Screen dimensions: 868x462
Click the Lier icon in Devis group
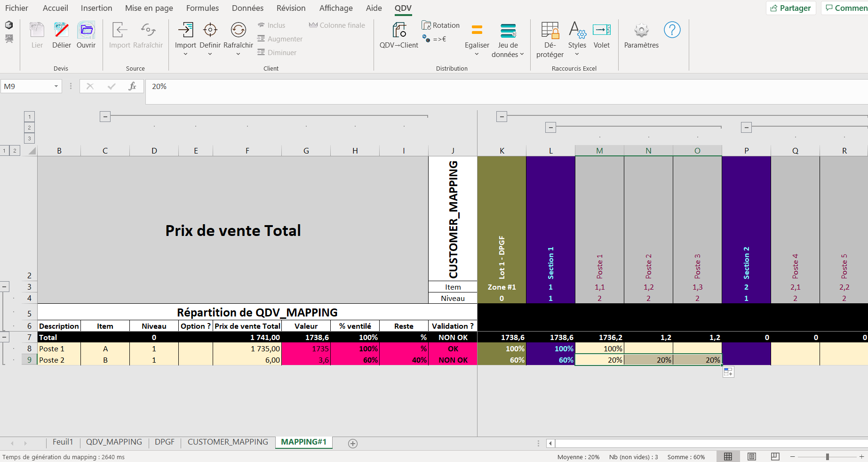click(x=37, y=30)
